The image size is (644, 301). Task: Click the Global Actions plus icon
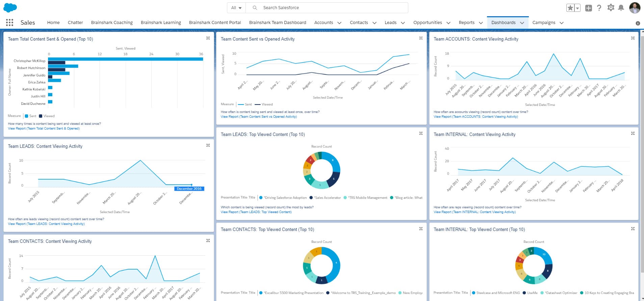click(x=589, y=8)
